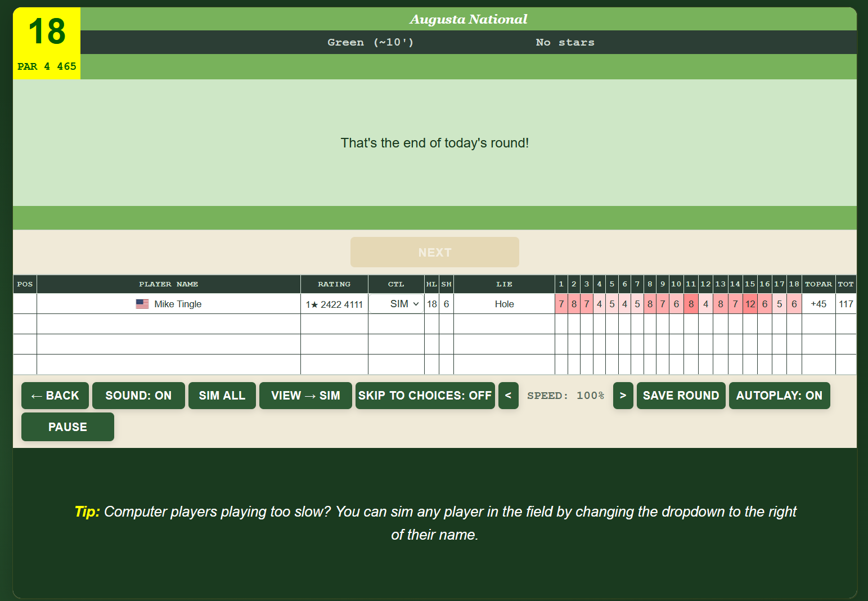Click the Augusta National course title
The height and width of the screenshot is (601, 868).
469,19
